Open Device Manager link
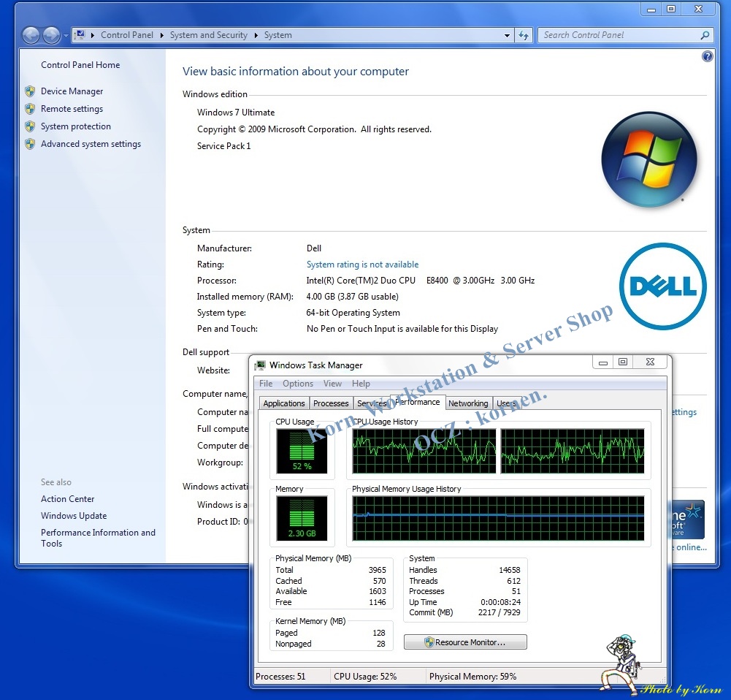The width and height of the screenshot is (731, 700). coord(72,91)
